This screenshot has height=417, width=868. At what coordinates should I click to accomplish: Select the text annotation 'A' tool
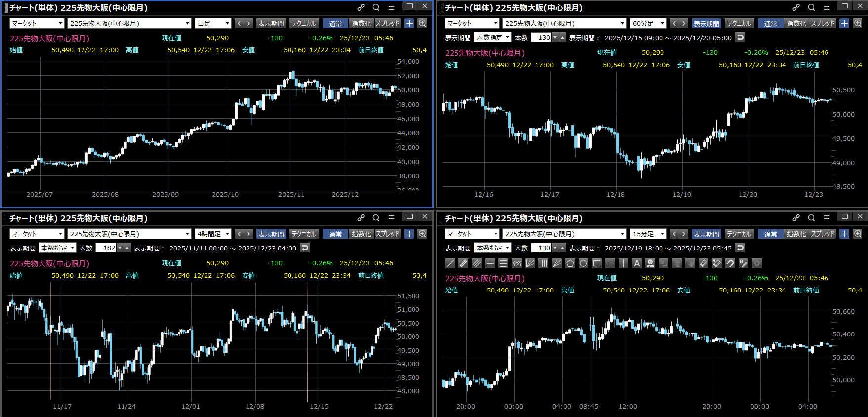pos(637,263)
